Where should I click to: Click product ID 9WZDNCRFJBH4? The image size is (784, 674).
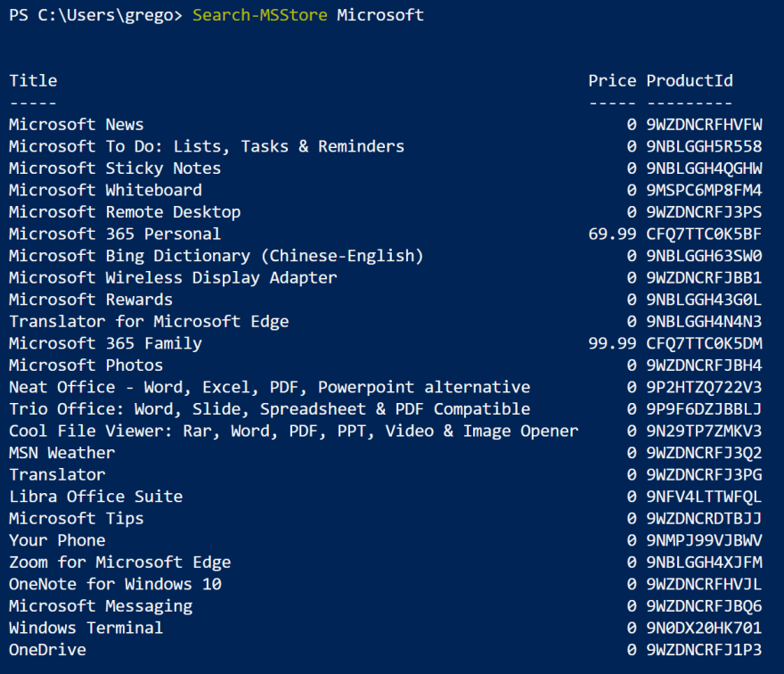[x=705, y=366]
